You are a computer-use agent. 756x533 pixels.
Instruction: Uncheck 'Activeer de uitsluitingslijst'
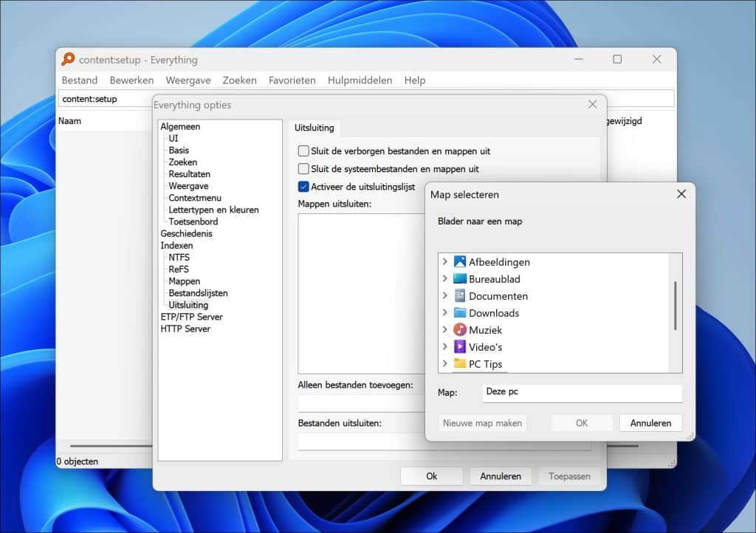point(303,187)
